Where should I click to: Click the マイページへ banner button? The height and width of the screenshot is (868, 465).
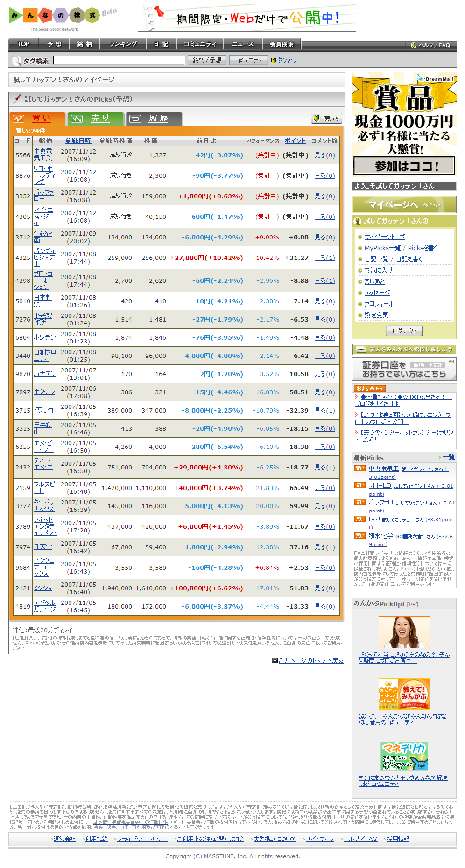click(404, 205)
